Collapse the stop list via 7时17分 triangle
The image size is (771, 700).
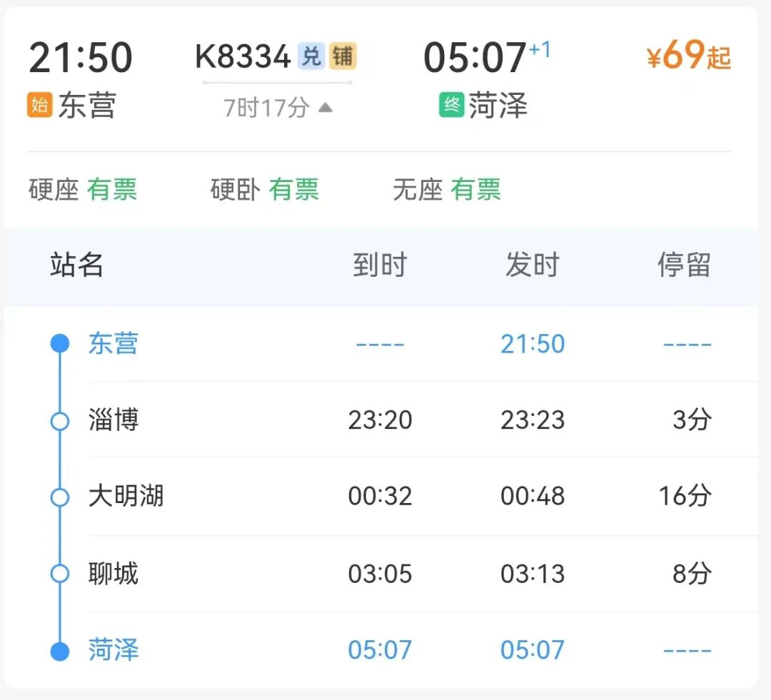pos(326,107)
